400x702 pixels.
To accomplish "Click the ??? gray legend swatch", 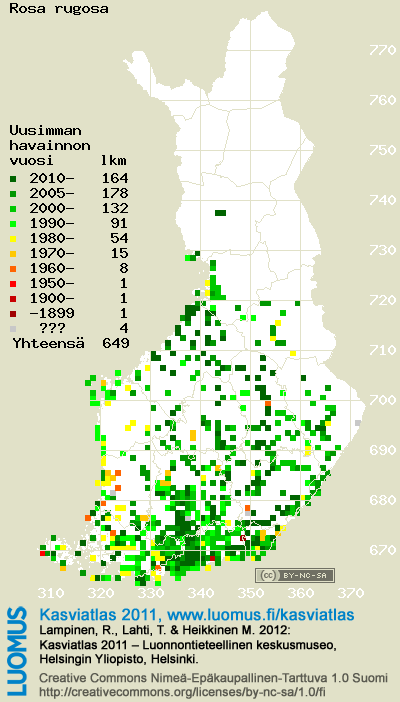I will 13,328.
